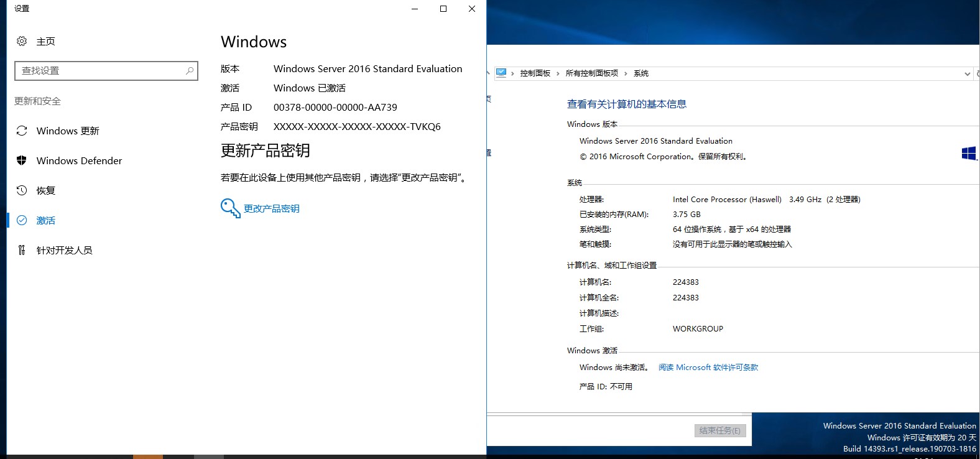Select the 系统 breadcrumb segment
Image resolution: width=980 pixels, height=459 pixels.
coord(641,73)
